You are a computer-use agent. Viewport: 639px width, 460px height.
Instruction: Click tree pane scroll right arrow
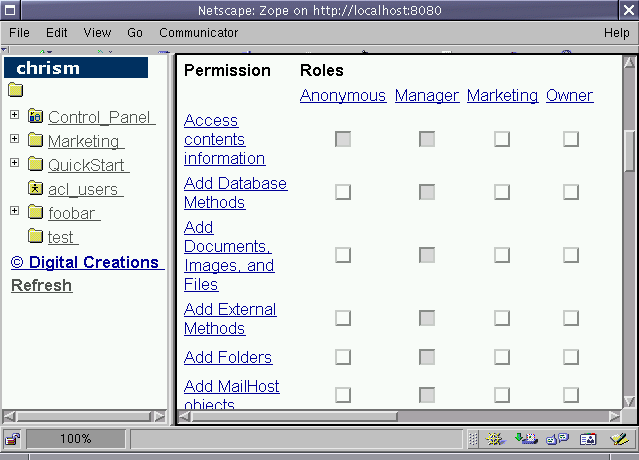pyautogui.click(x=159, y=416)
